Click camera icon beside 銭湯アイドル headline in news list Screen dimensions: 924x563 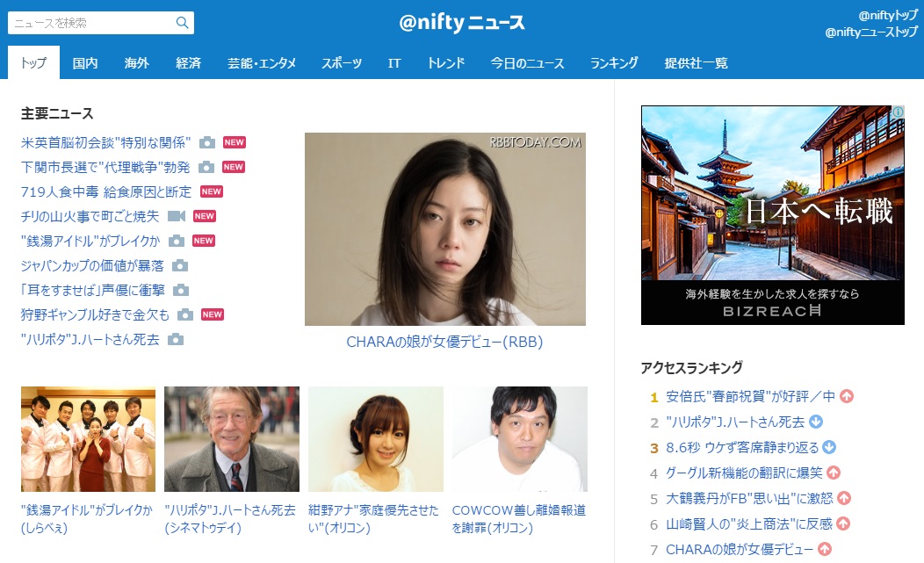click(177, 242)
